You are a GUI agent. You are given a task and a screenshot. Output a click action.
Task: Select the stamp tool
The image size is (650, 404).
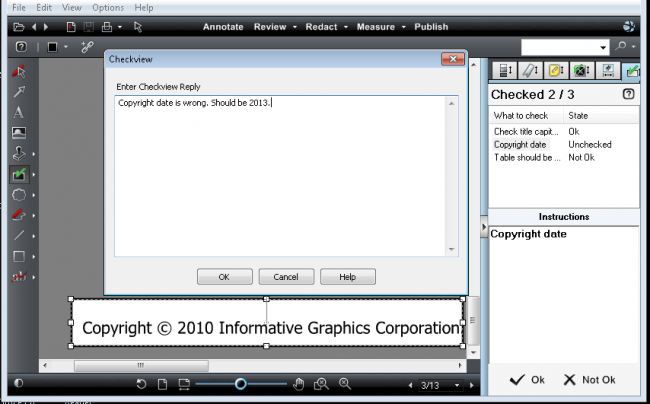19,153
